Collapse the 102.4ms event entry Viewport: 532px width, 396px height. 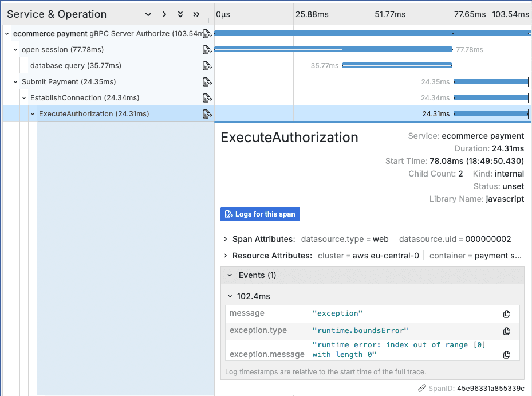(230, 296)
